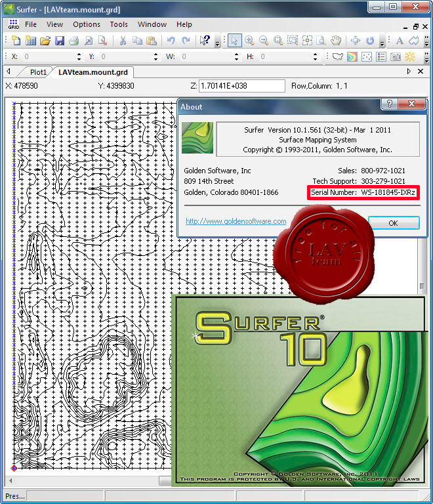The width and height of the screenshot is (433, 504).
Task: Click the yellow starburst map icon
Action: (x=410, y=57)
